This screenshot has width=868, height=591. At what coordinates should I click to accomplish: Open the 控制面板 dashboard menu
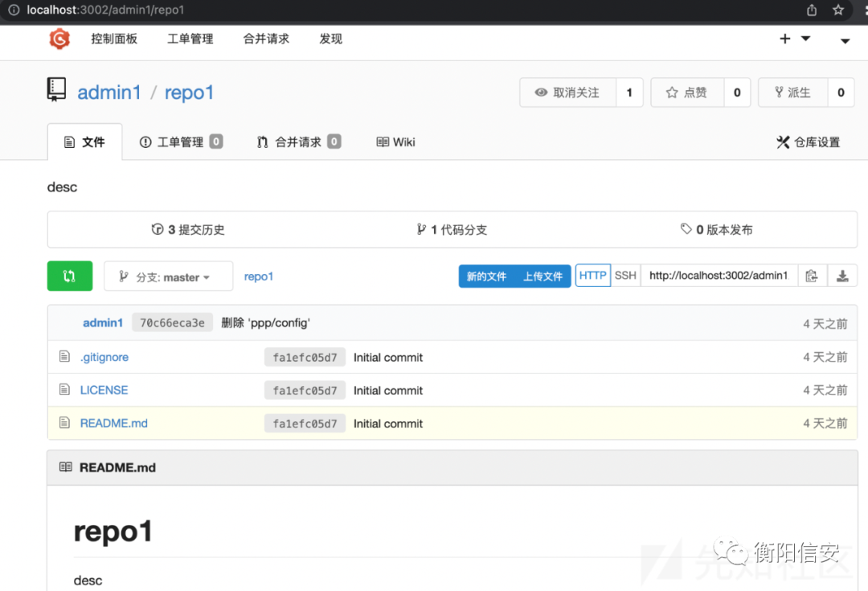click(114, 39)
